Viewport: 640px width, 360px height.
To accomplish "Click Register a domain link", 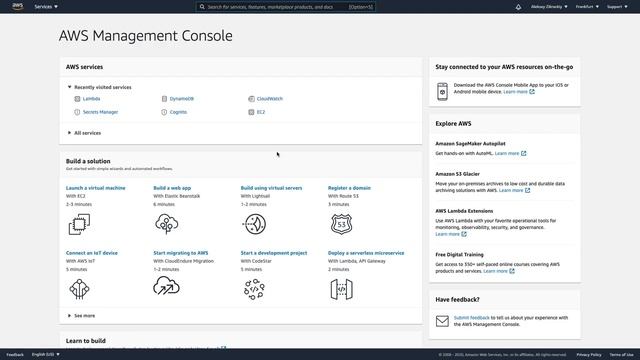I will (349, 188).
